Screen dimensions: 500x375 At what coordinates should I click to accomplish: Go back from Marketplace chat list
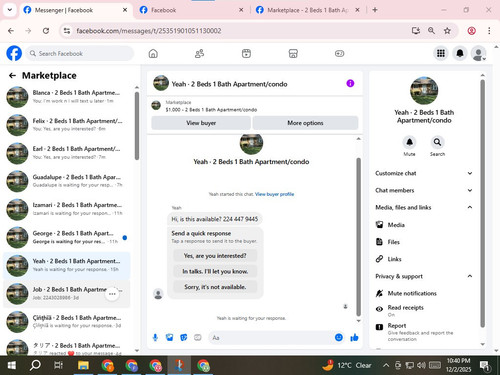click(x=12, y=76)
